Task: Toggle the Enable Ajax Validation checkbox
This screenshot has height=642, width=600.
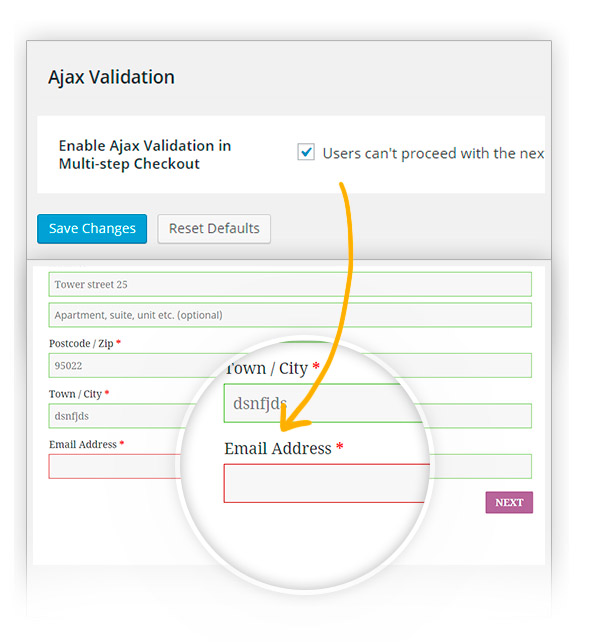Action: (x=306, y=152)
